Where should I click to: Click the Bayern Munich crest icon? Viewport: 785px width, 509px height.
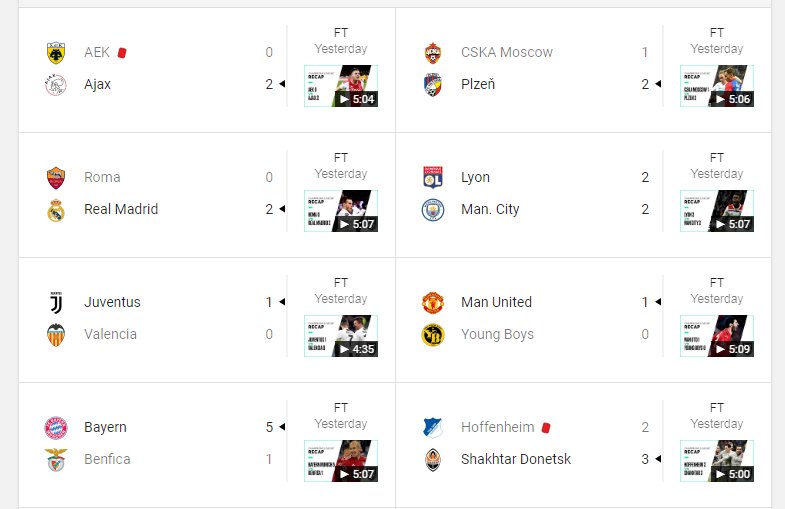(x=56, y=427)
